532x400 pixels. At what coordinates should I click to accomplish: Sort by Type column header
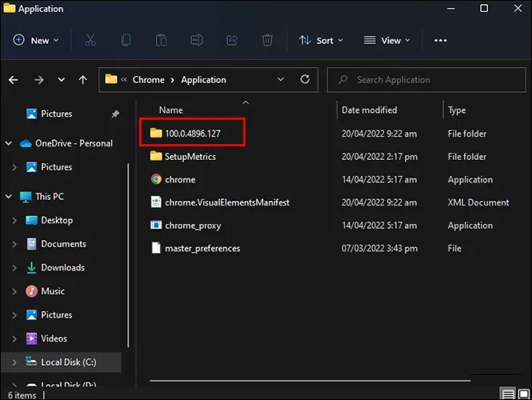tap(457, 110)
